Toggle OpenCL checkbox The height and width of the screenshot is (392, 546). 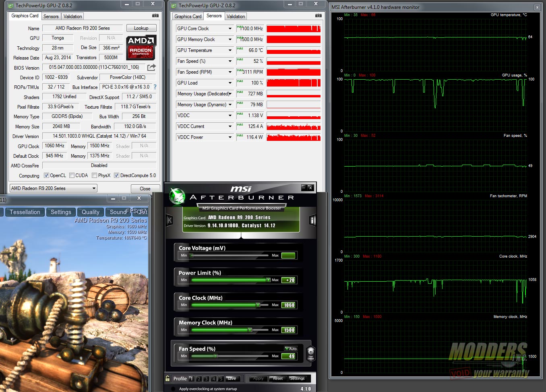click(46, 175)
